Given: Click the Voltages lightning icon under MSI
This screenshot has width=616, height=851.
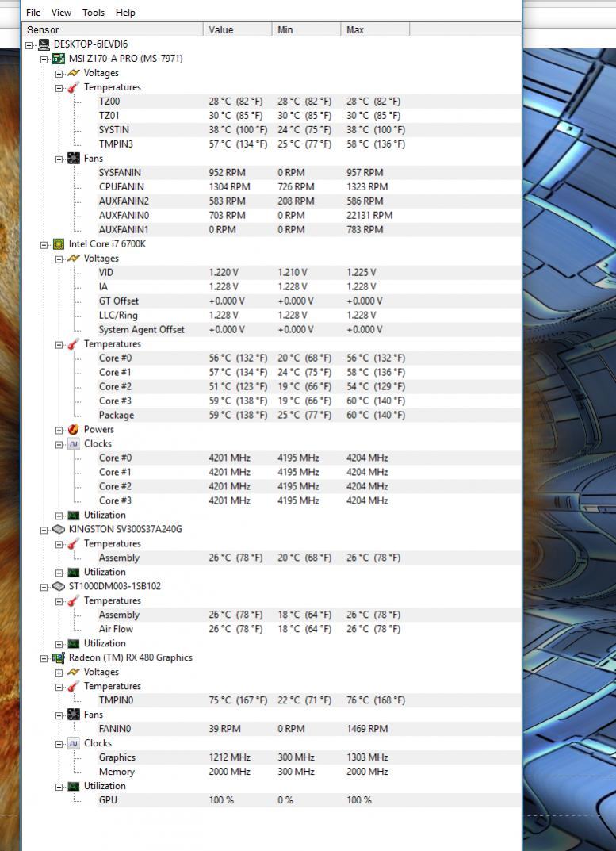Looking at the screenshot, I should tap(73, 73).
